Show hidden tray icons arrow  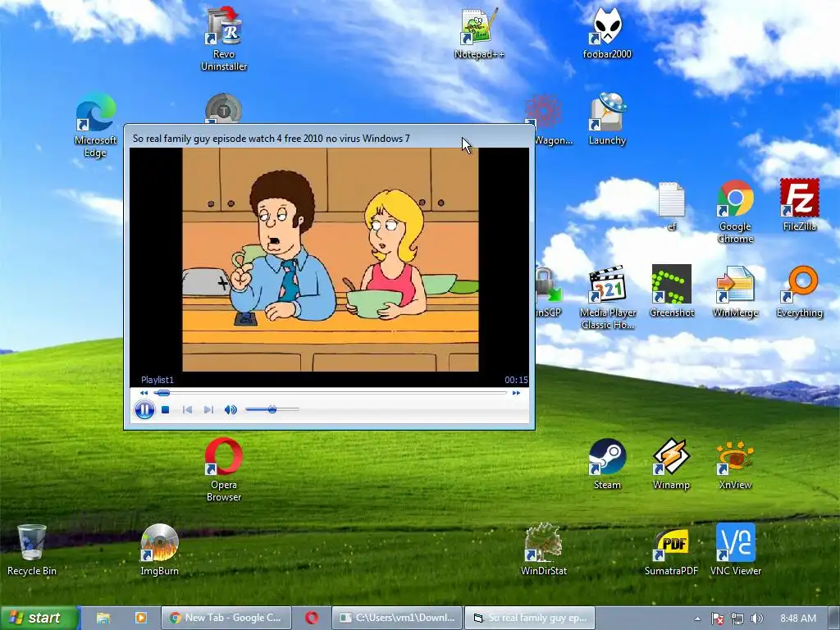(x=697, y=619)
